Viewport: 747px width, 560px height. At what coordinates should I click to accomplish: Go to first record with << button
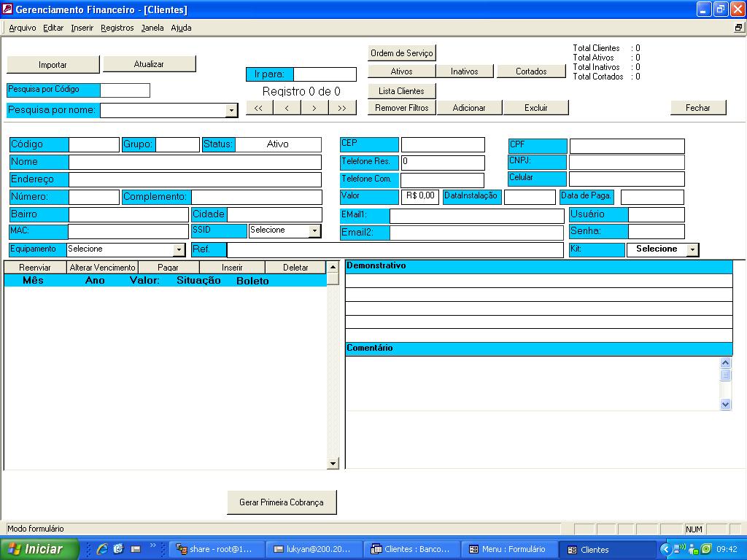click(259, 108)
